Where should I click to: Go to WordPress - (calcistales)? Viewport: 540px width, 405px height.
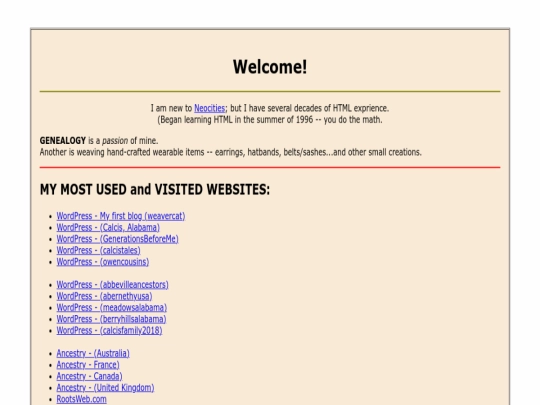[x=98, y=250]
